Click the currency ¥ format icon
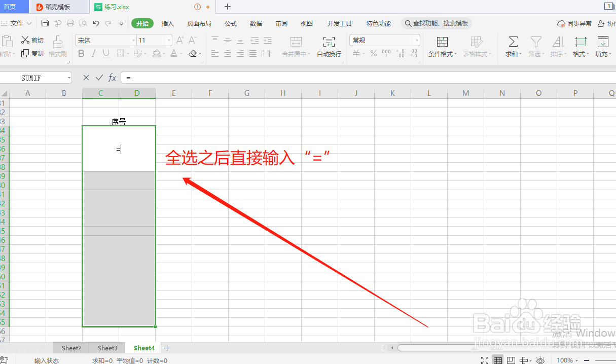The image size is (616, 364). pyautogui.click(x=356, y=53)
